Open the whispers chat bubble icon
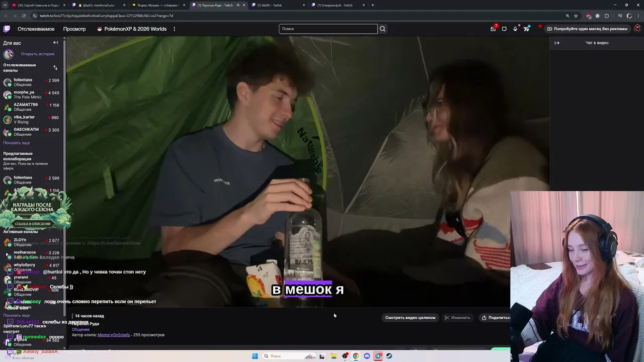This screenshot has height=362, width=644. (x=504, y=29)
